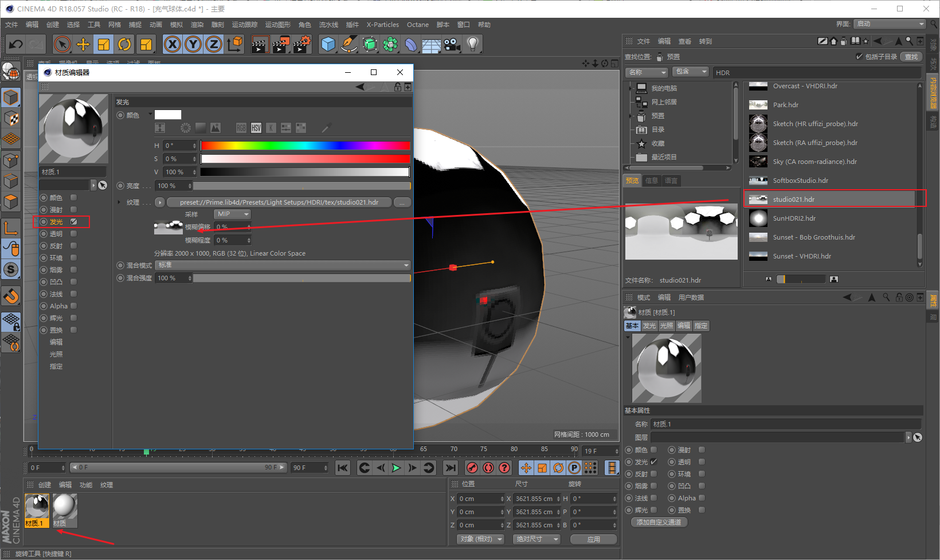This screenshot has height=560, width=940.
Task: Open the 混合模式 标准 dropdown
Action: coord(283,265)
